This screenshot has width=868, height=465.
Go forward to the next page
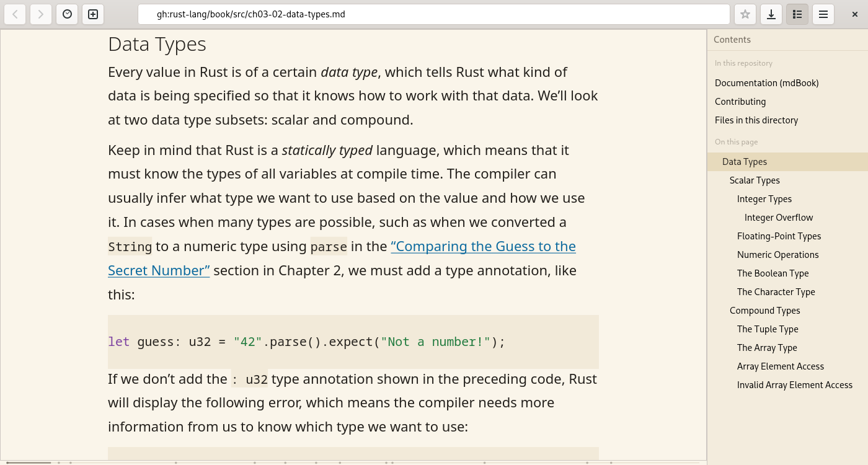[x=41, y=14]
